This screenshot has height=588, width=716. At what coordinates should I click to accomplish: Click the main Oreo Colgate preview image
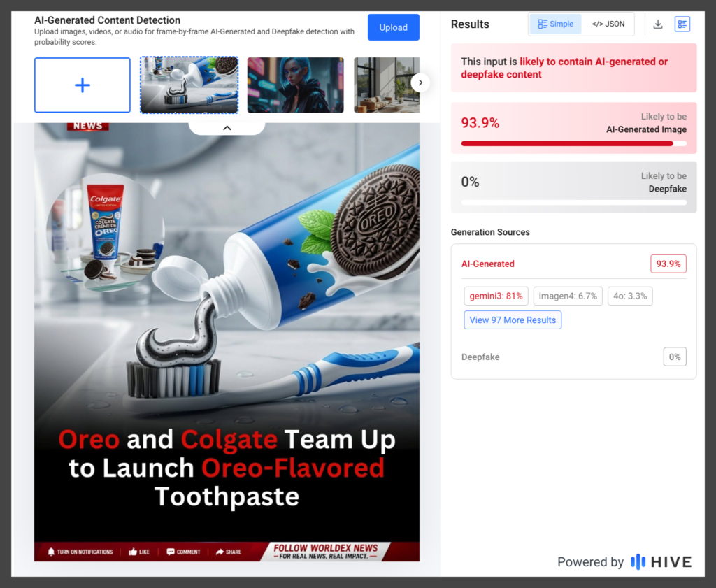[x=227, y=342]
